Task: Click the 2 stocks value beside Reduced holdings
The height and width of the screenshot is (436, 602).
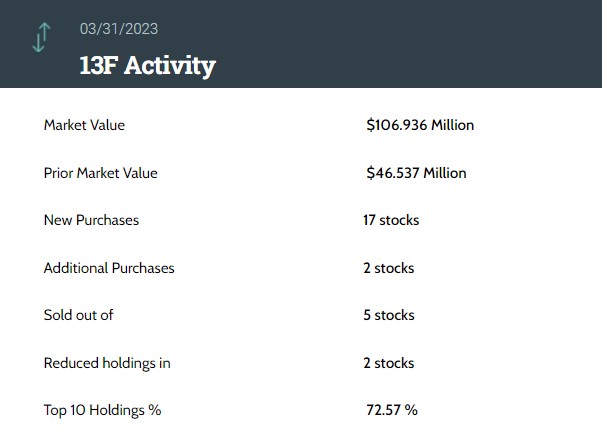Action: [x=388, y=363]
